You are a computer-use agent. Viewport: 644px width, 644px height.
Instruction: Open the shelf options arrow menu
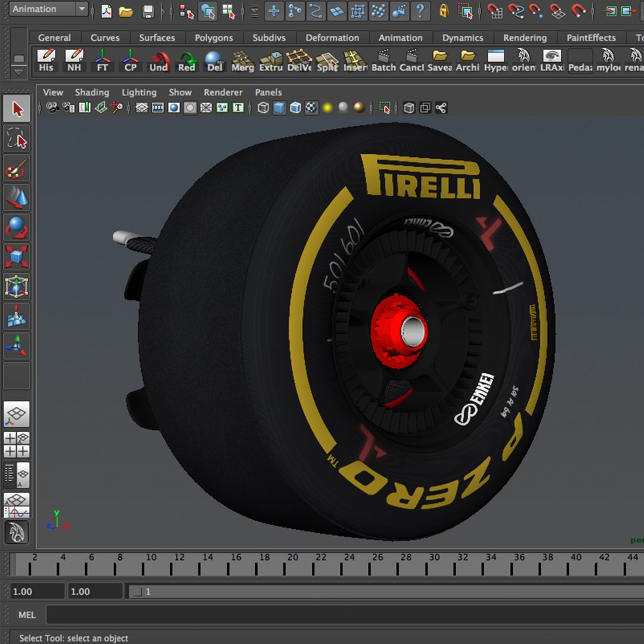pyautogui.click(x=18, y=72)
